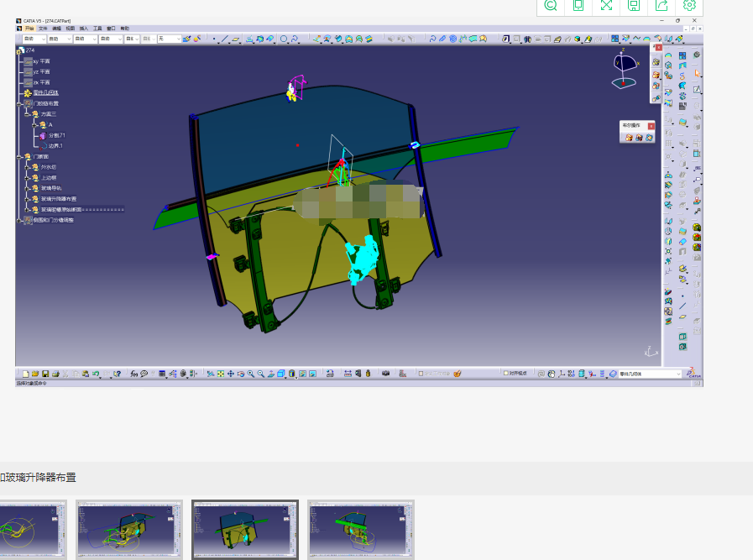
Task: Open the 无 layer dropdown
Action: pyautogui.click(x=170, y=39)
